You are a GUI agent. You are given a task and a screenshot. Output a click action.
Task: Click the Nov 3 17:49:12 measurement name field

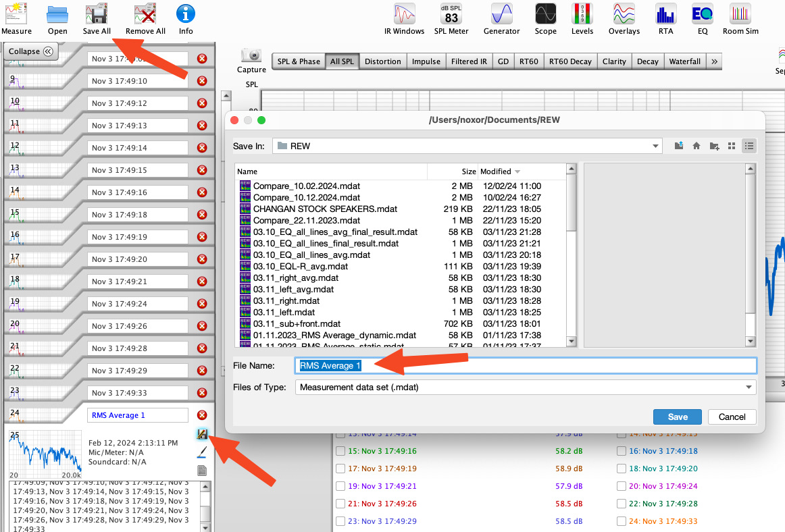(138, 103)
